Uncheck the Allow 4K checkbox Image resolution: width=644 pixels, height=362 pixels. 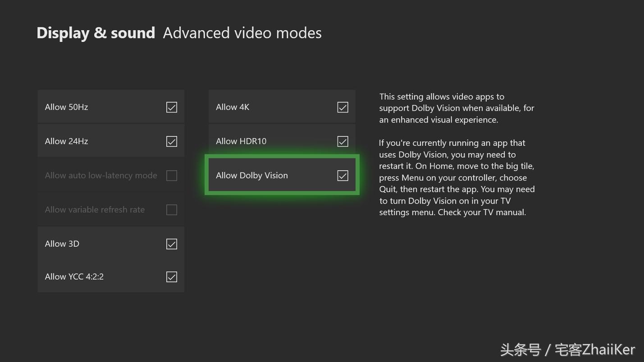click(343, 107)
